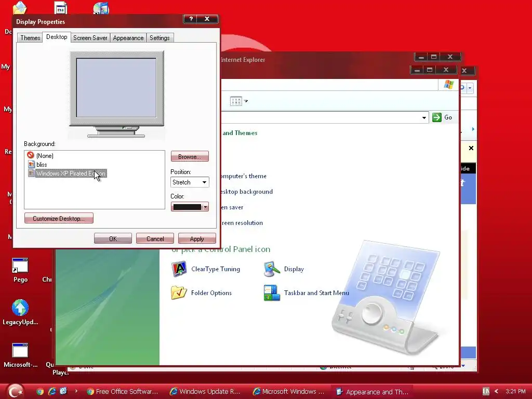
Task: Switch to Windows Update R... taskbar button
Action: (x=205, y=392)
